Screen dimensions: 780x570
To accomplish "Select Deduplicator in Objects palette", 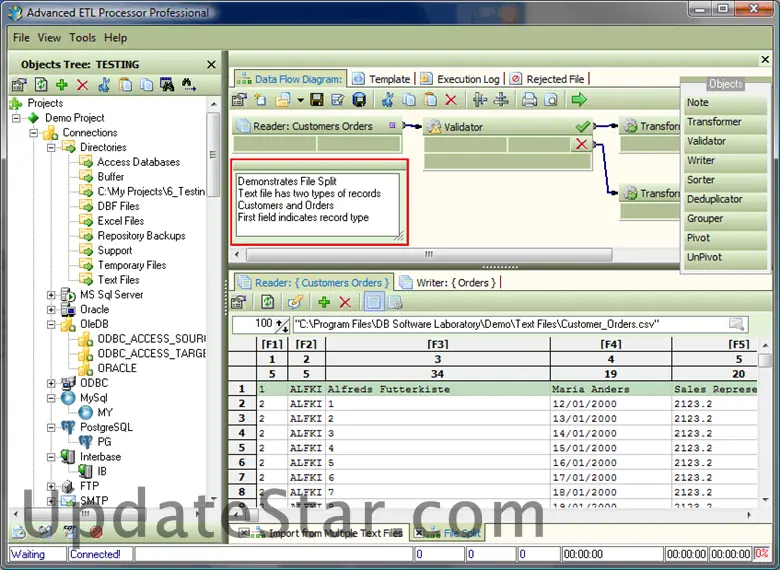I will [724, 199].
